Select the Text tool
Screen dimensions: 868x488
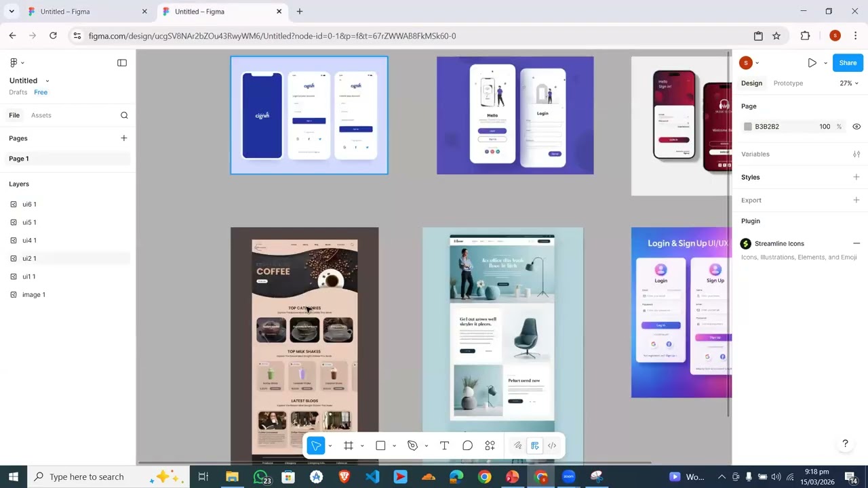[x=444, y=445]
